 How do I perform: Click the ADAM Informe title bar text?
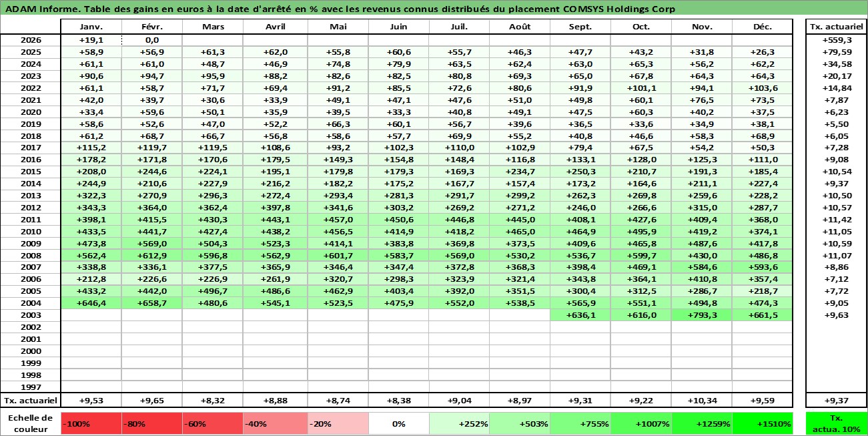point(339,9)
